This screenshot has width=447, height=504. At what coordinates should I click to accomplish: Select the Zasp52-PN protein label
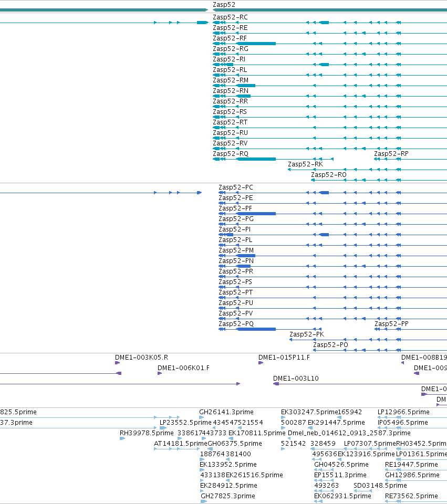236,261
